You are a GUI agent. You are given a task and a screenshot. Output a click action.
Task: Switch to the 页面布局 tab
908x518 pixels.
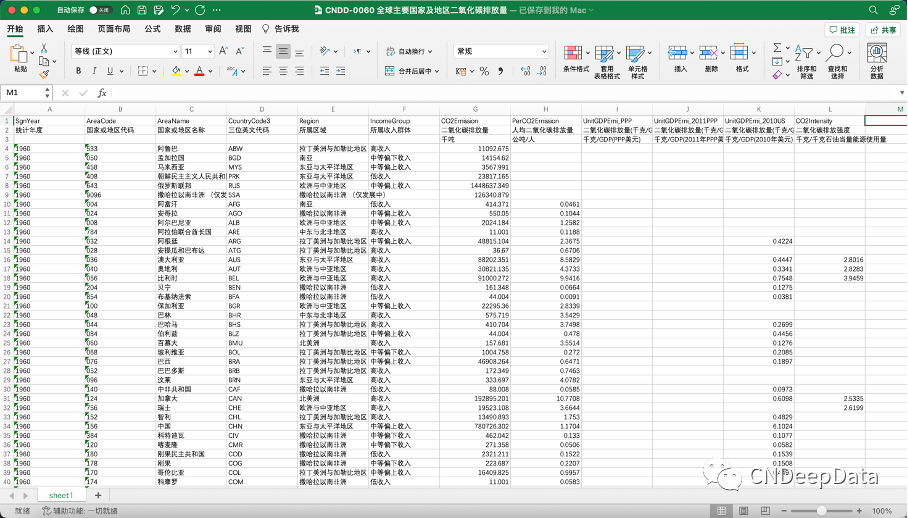pyautogui.click(x=114, y=29)
